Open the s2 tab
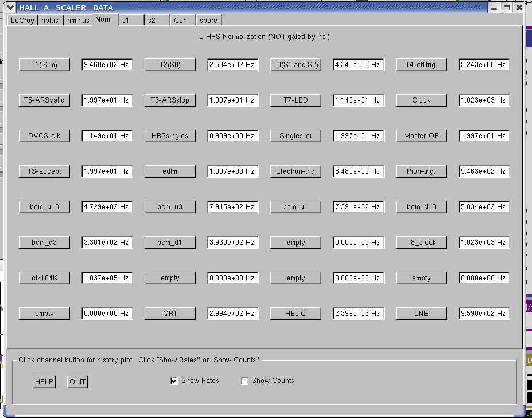532x418 pixels. point(157,20)
